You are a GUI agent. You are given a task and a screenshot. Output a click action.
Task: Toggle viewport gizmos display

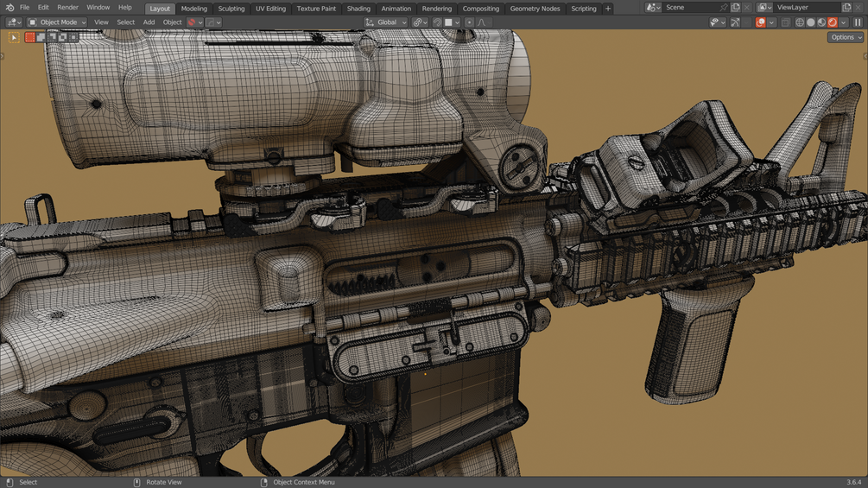(735, 22)
